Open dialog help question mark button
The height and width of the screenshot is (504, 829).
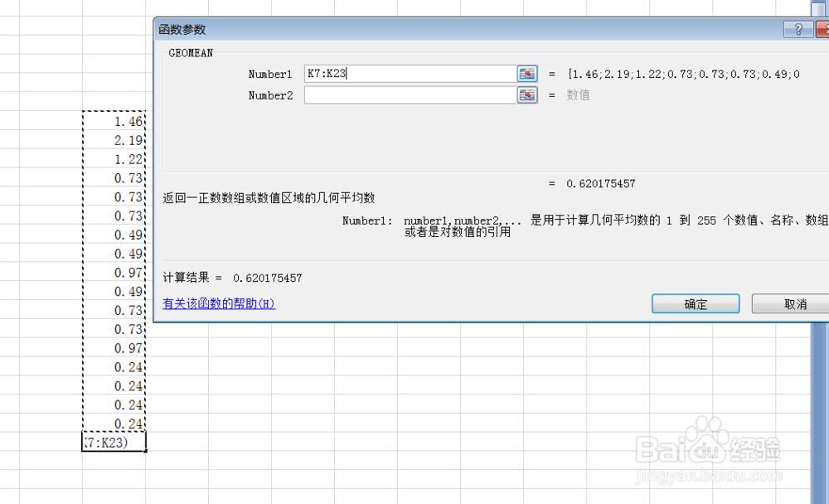tap(798, 29)
